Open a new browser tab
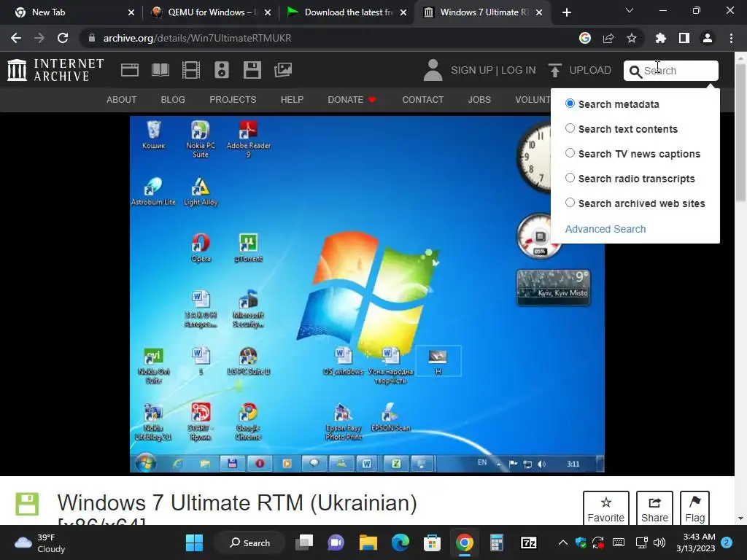This screenshot has height=560, width=747. click(566, 12)
